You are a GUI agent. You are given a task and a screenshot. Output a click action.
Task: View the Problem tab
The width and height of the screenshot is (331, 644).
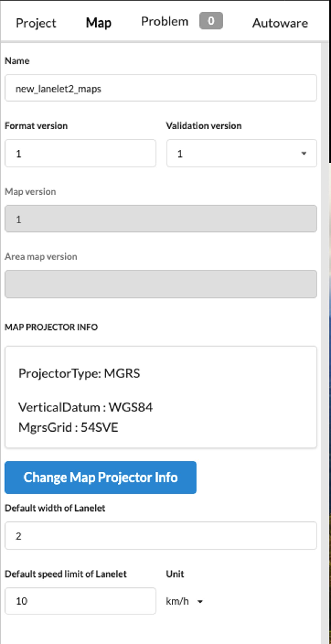click(x=164, y=21)
